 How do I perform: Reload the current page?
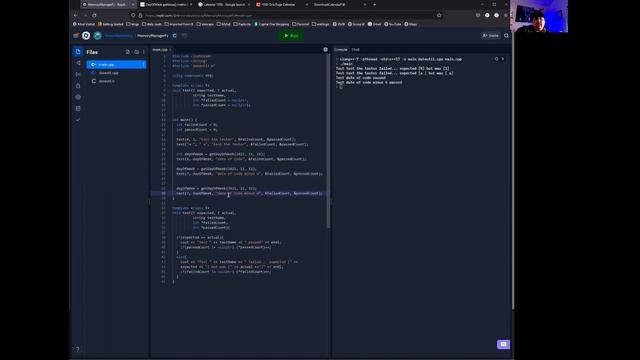click(x=94, y=16)
